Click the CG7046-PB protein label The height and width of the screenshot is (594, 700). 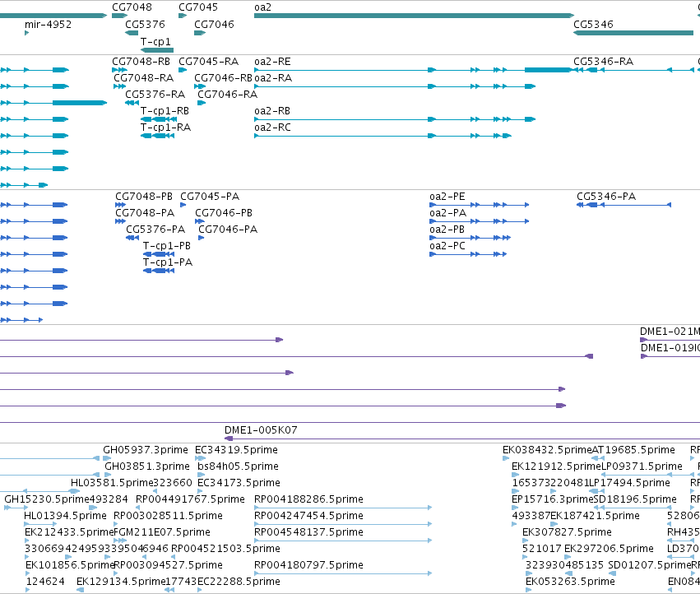click(224, 213)
